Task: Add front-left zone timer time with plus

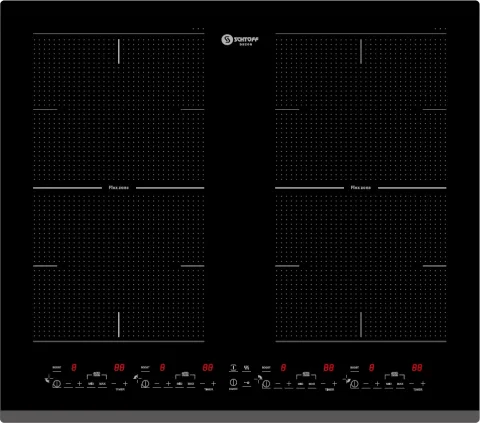Action: pyautogui.click(x=125, y=384)
